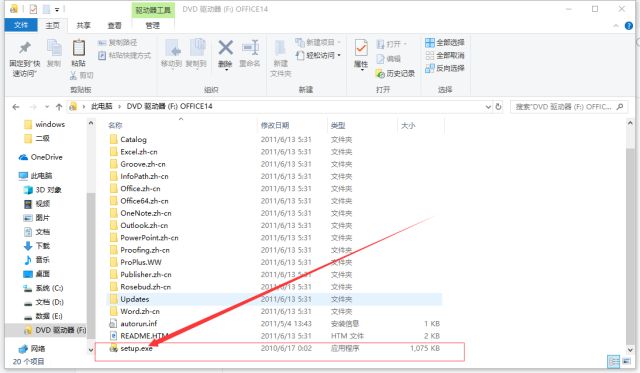
Task: Click the Back navigation arrow
Action: coord(16,107)
